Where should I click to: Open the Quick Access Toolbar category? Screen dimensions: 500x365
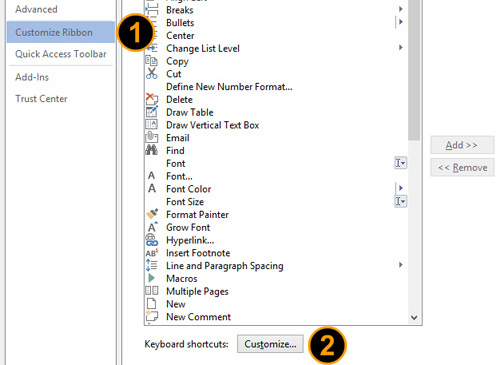(61, 54)
